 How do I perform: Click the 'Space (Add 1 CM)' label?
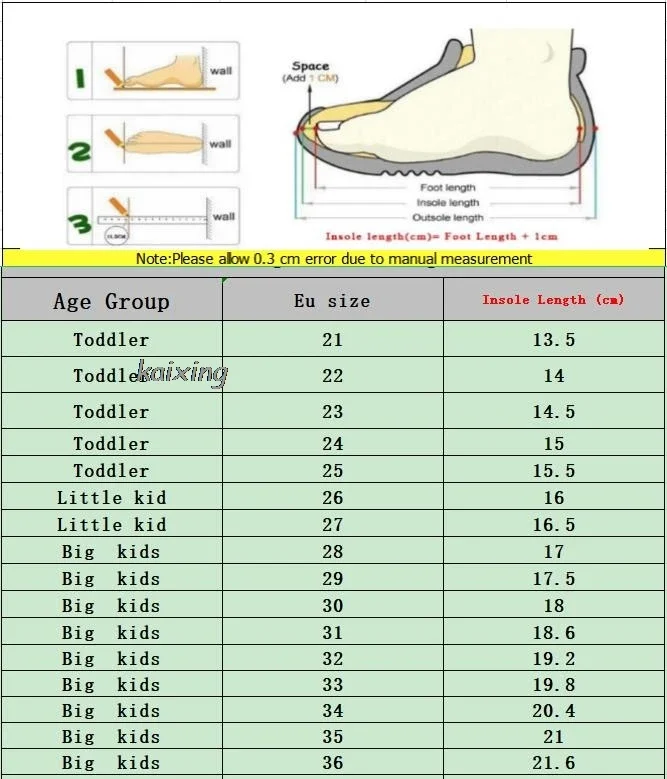click(x=310, y=72)
